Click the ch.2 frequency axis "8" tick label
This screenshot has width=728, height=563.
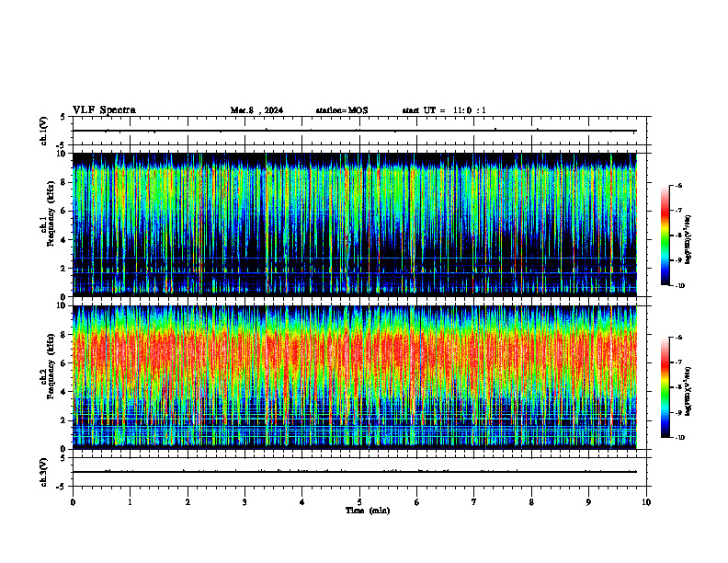click(x=64, y=335)
